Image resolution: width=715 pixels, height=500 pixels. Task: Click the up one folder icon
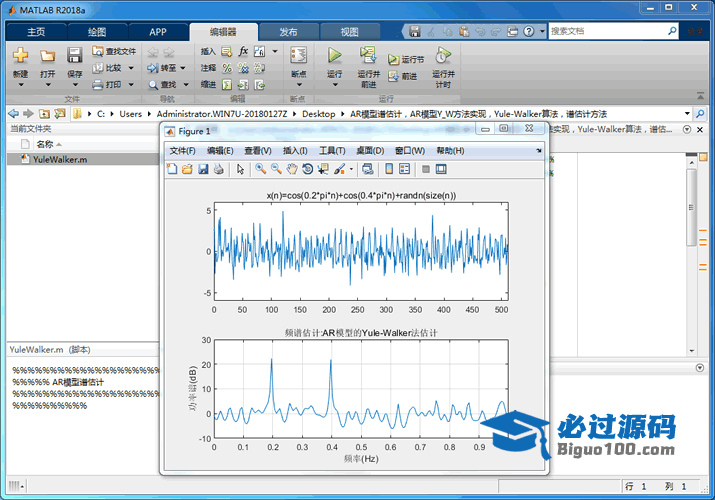click(44, 113)
